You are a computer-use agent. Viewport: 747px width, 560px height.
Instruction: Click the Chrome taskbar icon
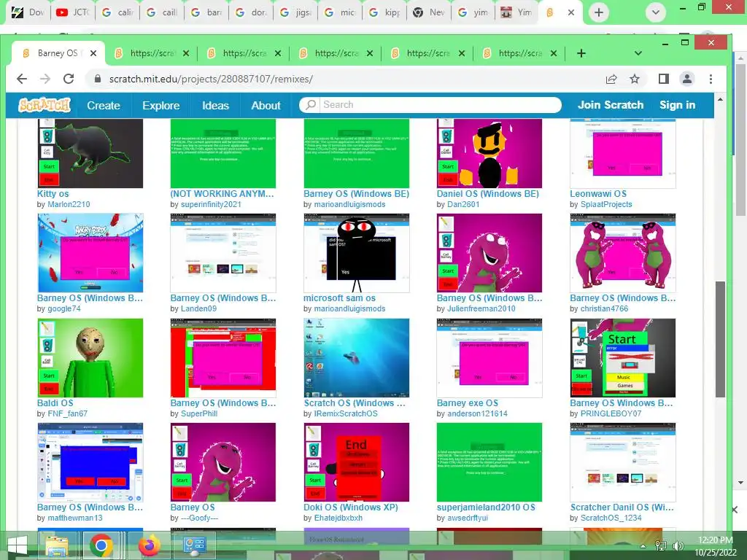coord(101,545)
